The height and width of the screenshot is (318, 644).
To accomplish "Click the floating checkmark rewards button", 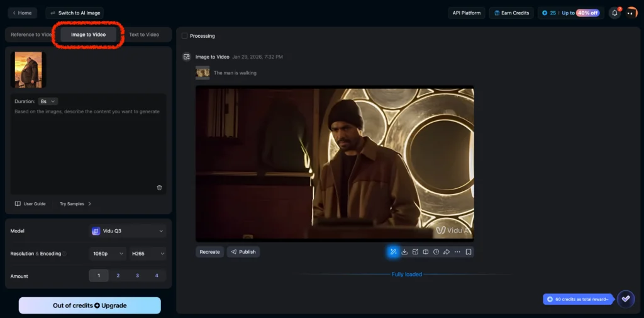I will click(x=626, y=299).
